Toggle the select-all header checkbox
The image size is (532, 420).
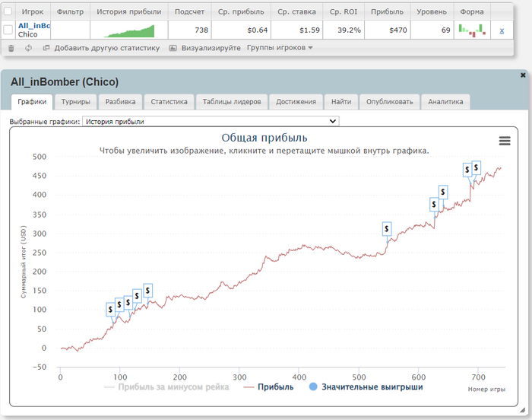coord(8,11)
